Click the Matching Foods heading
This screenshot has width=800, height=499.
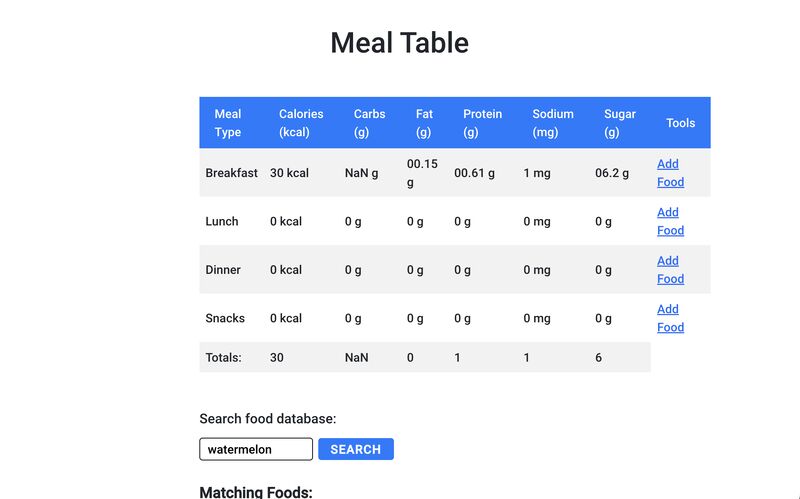coord(256,492)
